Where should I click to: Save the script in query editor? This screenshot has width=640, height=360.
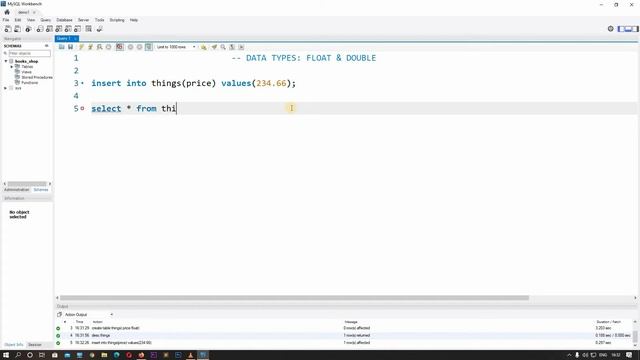[x=71, y=47]
